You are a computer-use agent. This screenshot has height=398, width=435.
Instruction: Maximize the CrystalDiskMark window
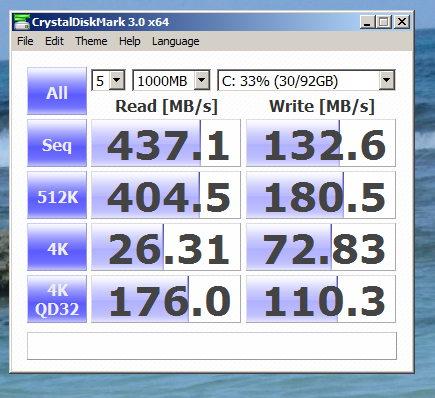click(384, 22)
